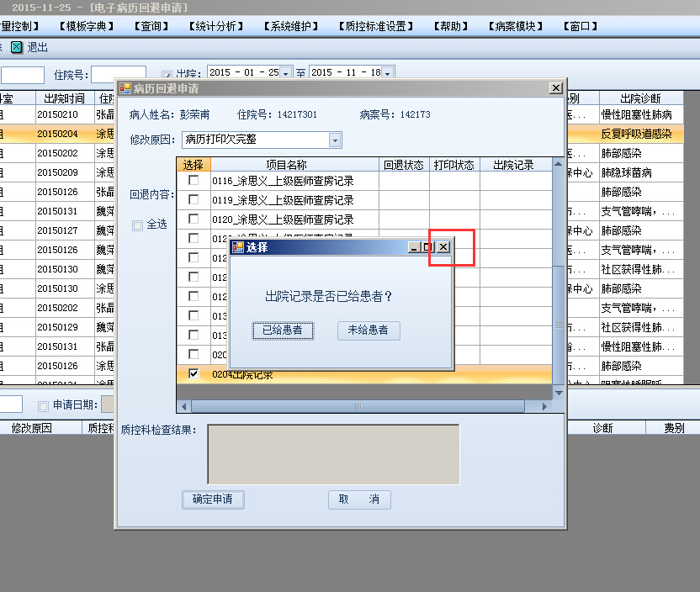Viewport: 700px width, 592px height.
Task: Toggle the 出院 date filter checkbox
Action: (x=167, y=75)
